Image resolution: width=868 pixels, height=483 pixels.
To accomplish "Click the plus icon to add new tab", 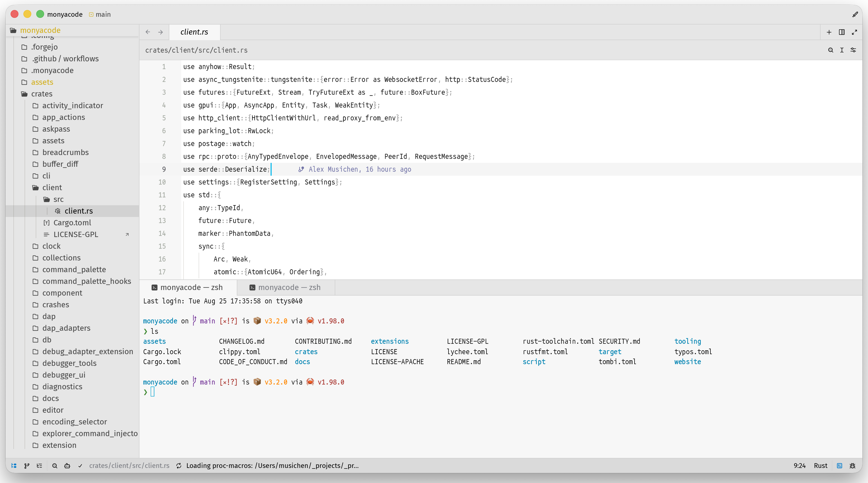I will 829,32.
